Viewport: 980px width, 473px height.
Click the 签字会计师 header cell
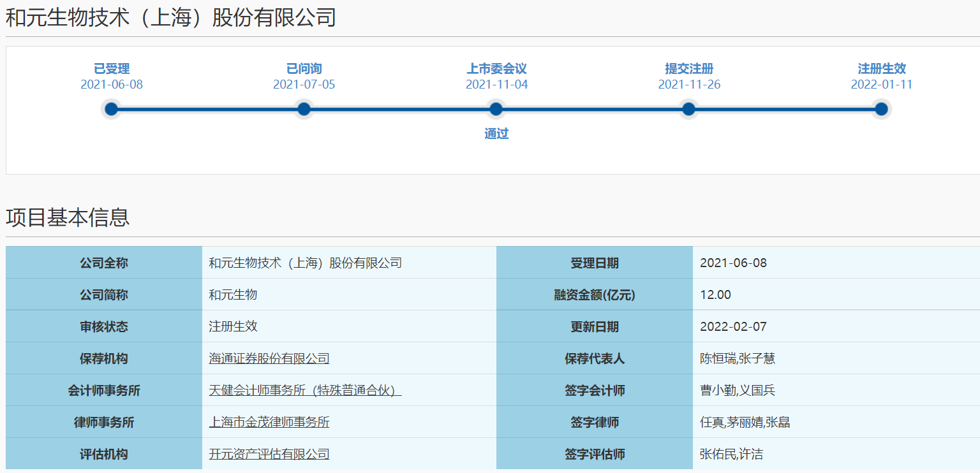coord(595,390)
